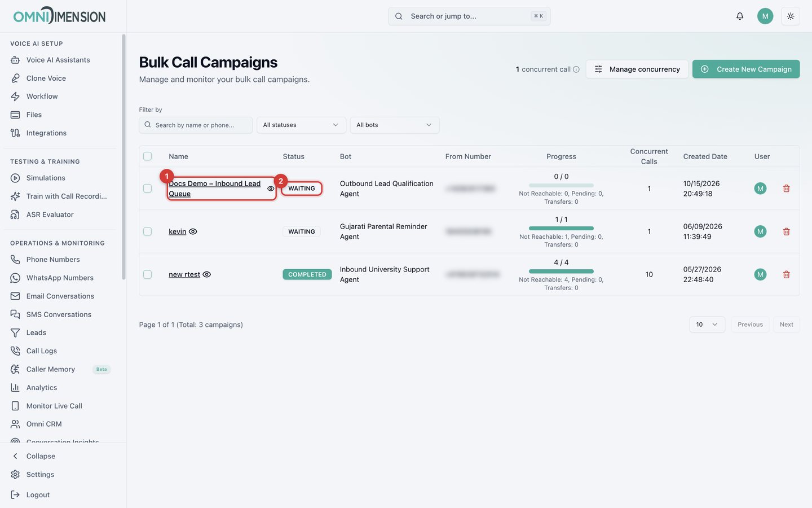Viewport: 812px width, 508px height.
Task: Open the kevin campaign link
Action: click(177, 231)
